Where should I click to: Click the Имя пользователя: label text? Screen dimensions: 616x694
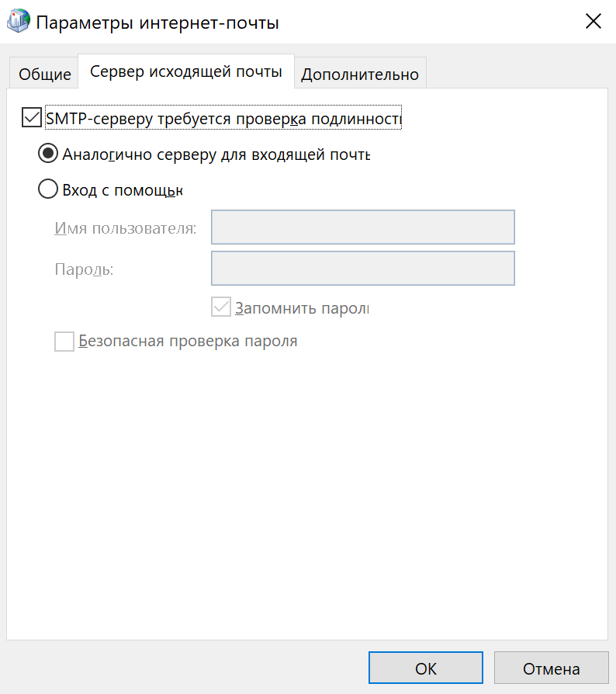click(126, 228)
